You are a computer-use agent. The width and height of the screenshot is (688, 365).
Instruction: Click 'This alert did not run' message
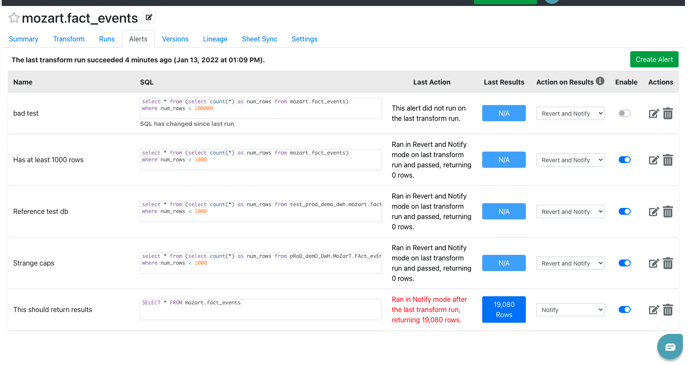429,113
